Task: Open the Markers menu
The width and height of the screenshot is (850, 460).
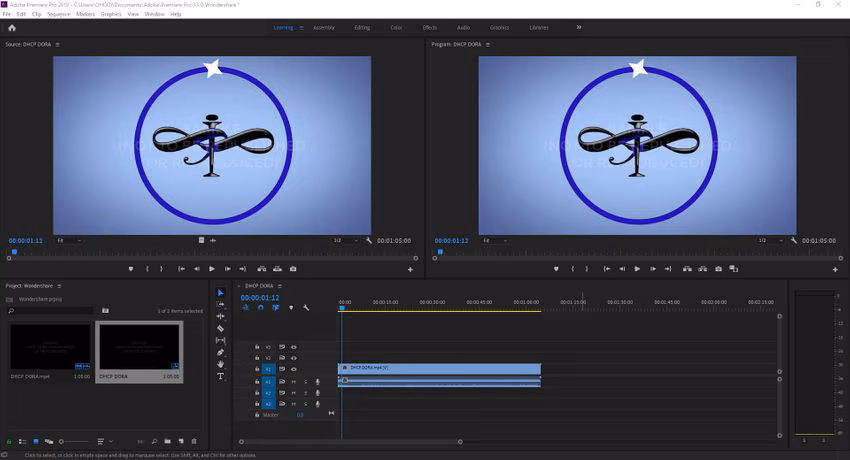Action: point(85,14)
